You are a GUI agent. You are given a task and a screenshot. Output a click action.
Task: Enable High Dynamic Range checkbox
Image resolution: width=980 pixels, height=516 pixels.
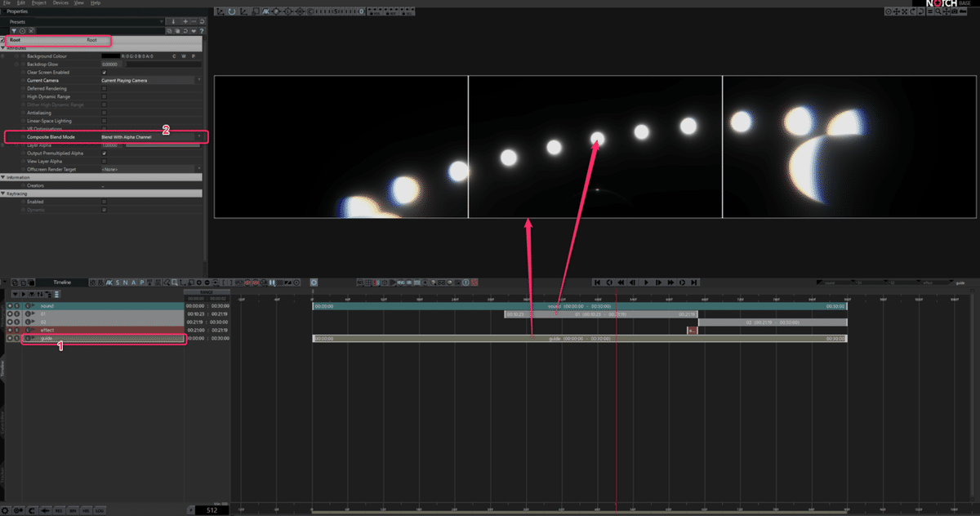104,96
